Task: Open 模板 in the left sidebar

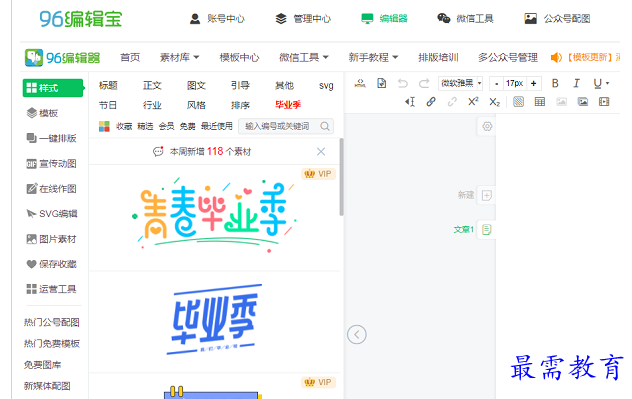Action: (42, 113)
